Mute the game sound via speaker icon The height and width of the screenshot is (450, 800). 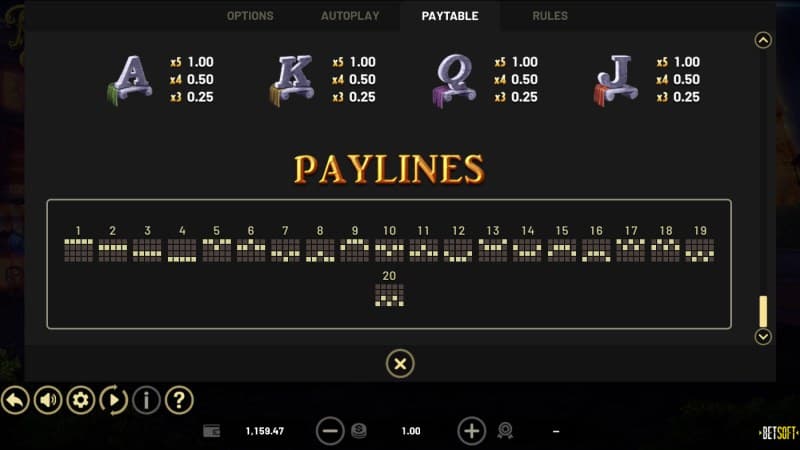(x=47, y=401)
